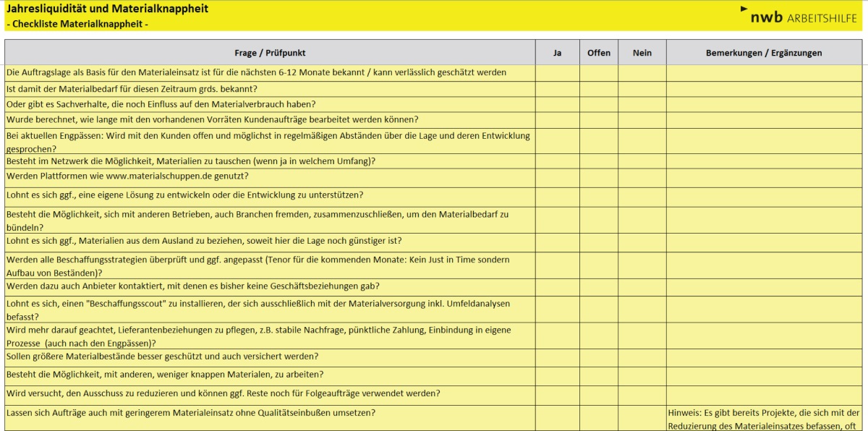Screen dimensions: 868x431
Task: Click the 'Nein' column header
Action: (642, 53)
